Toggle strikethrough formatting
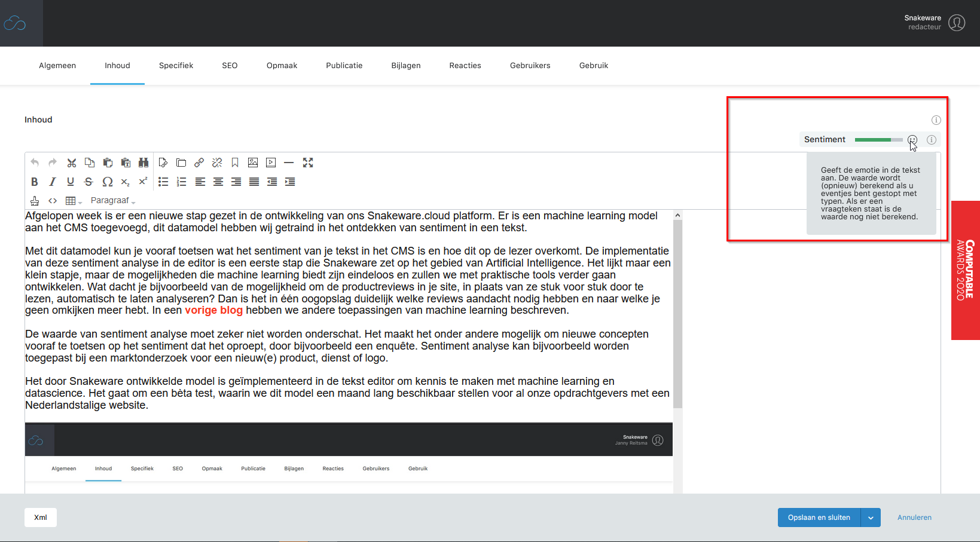Screen dimensions: 980x542 pyautogui.click(x=88, y=182)
